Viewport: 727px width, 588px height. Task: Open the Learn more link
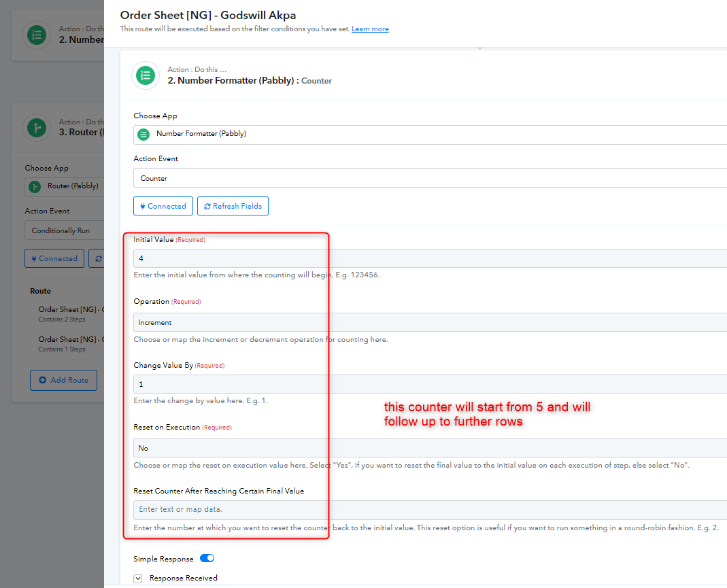(370, 29)
